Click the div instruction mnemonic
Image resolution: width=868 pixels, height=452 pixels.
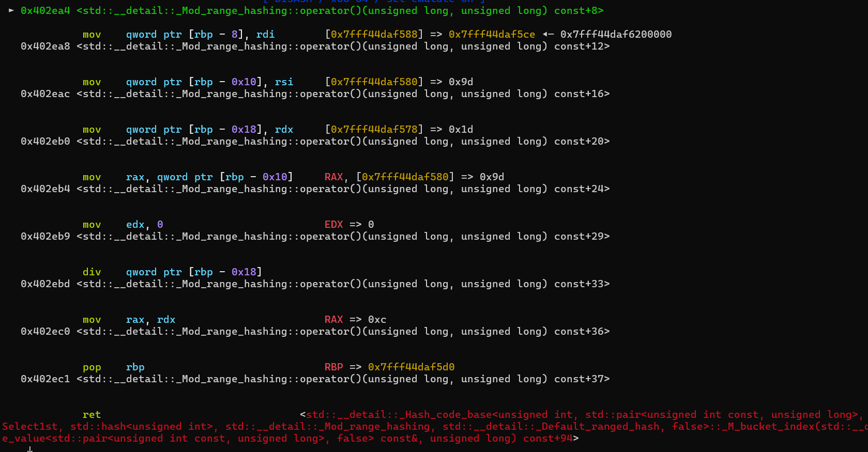92,272
